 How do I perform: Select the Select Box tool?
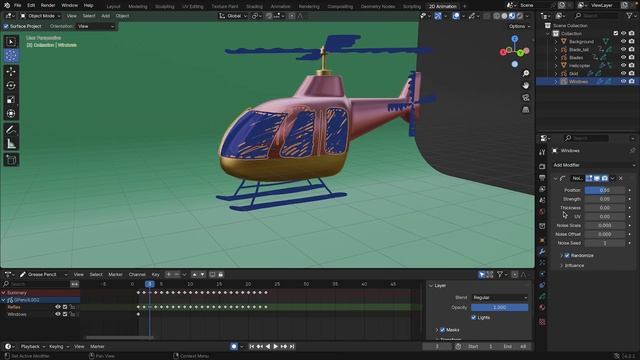point(11,42)
